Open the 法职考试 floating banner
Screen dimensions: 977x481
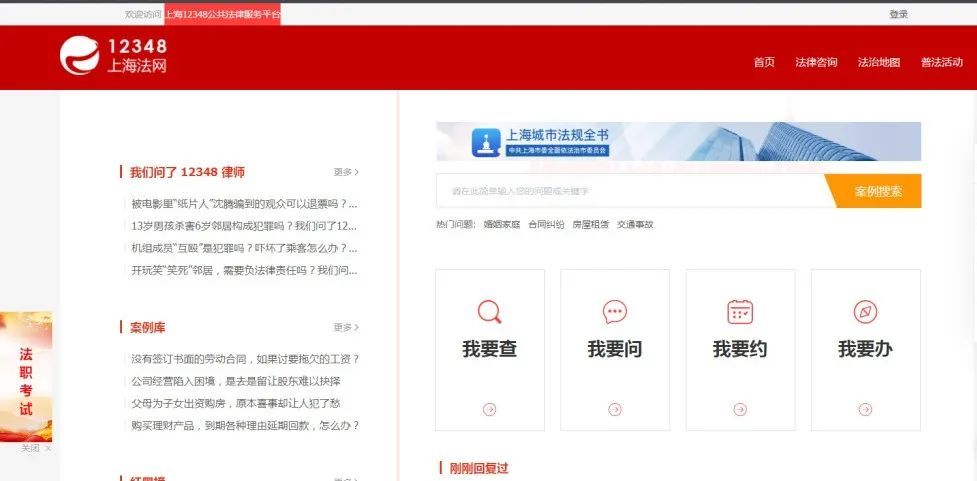tap(26, 377)
